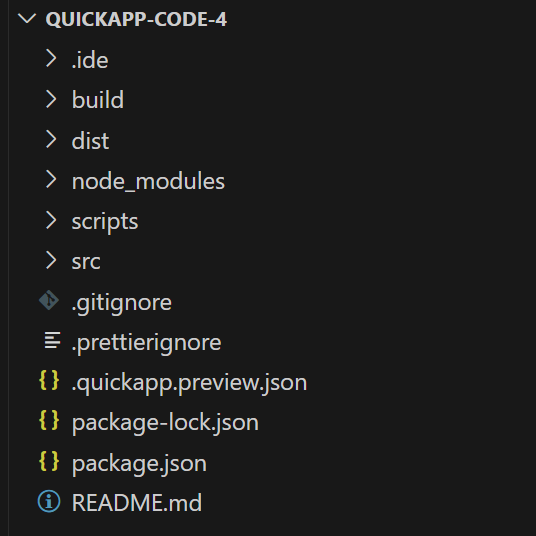Collapse the QUICKAPP-CODE-4 root folder chevron

pyautogui.click(x=27, y=18)
